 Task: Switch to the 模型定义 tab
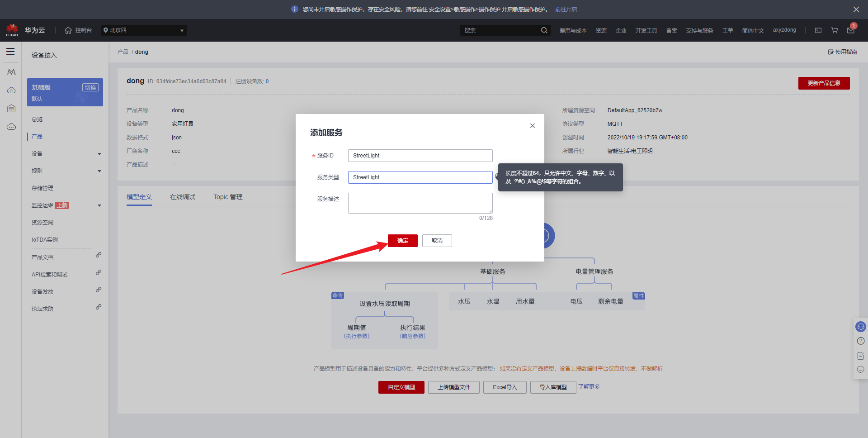pyautogui.click(x=139, y=197)
